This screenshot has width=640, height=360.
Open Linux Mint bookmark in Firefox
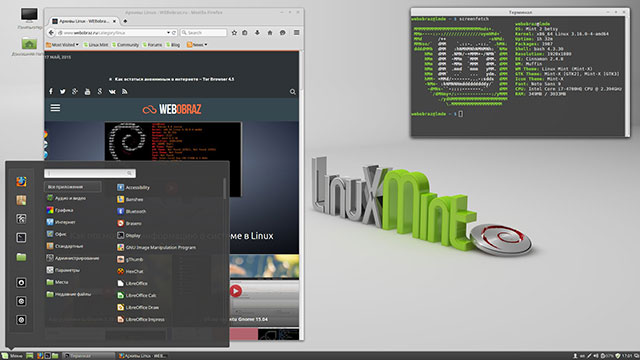[96, 44]
